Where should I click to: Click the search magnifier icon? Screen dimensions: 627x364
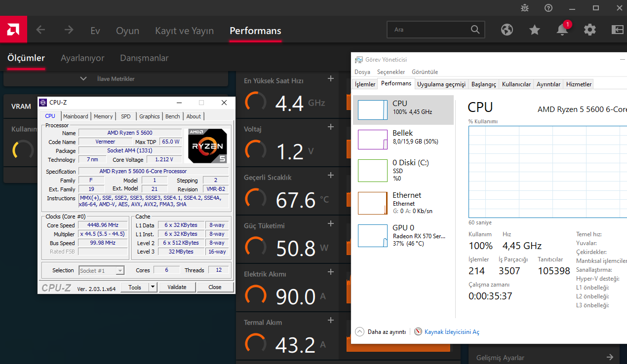point(475,30)
